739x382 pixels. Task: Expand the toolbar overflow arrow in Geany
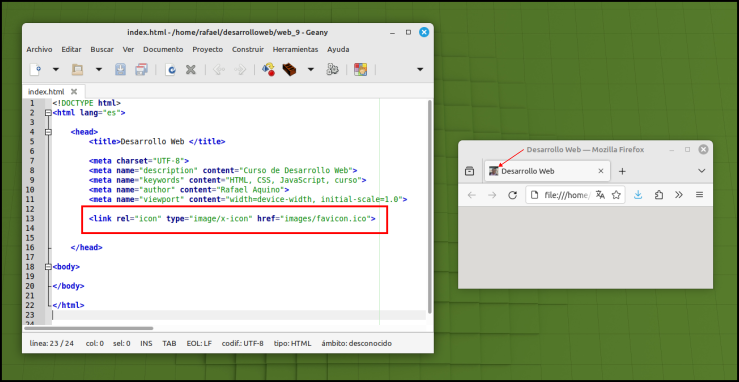(420, 70)
